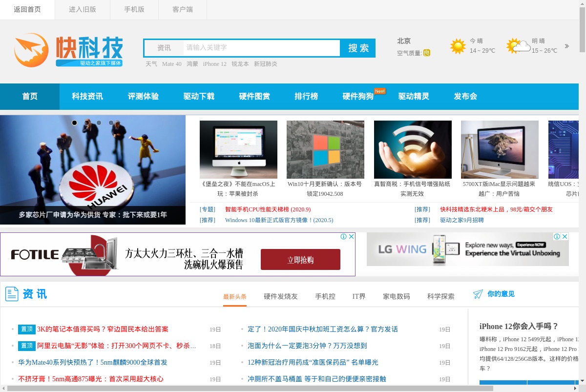
Task: Switch to 科学探索 news tab
Action: (x=441, y=296)
